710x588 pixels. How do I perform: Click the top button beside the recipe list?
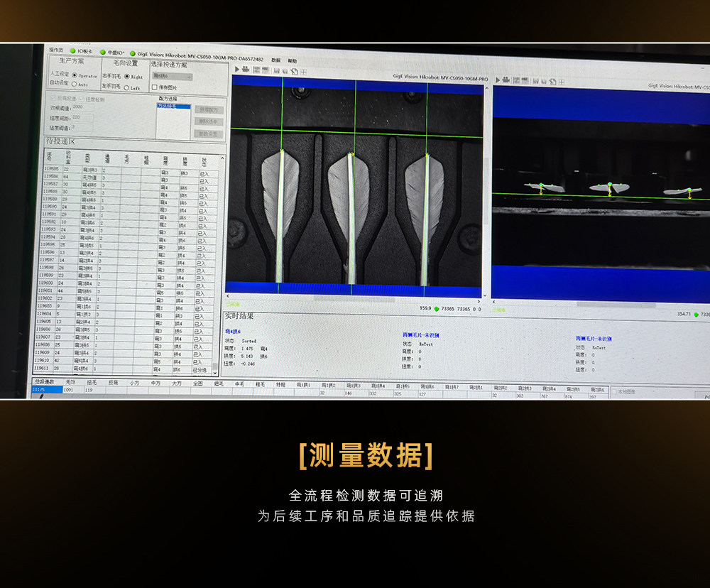209,110
